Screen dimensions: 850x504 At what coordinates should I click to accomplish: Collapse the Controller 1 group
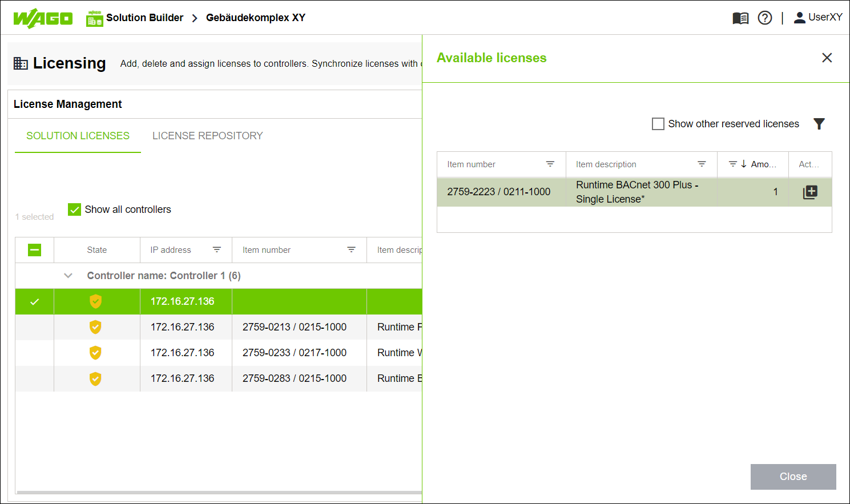(69, 276)
